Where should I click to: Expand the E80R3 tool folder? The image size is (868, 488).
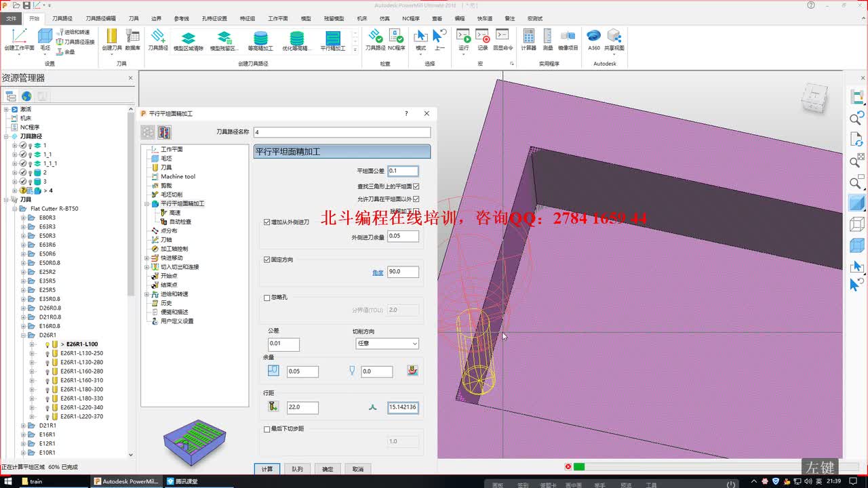coord(23,218)
